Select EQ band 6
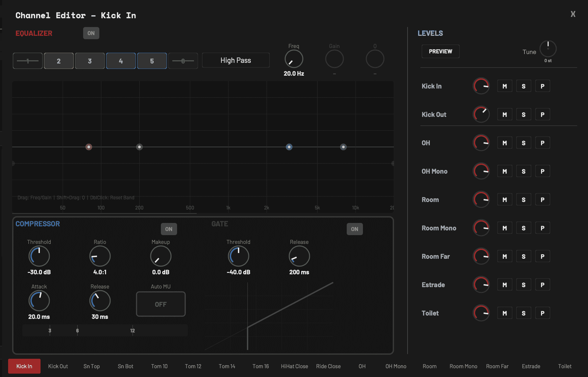Screen dimensions: 588x377 pyautogui.click(x=183, y=61)
